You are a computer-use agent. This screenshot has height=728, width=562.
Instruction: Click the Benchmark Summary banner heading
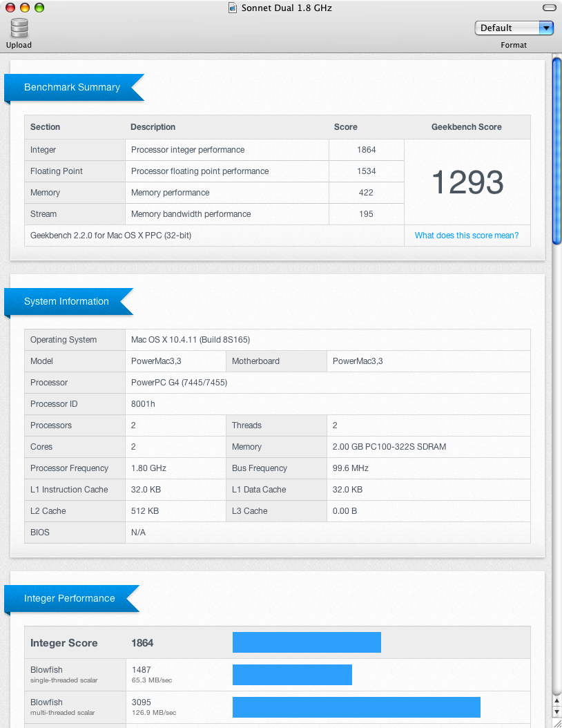click(x=75, y=87)
